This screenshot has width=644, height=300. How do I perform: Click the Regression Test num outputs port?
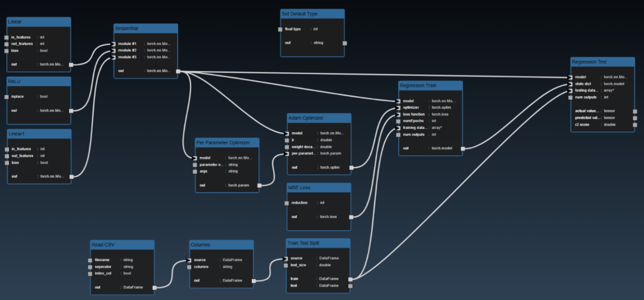570,97
